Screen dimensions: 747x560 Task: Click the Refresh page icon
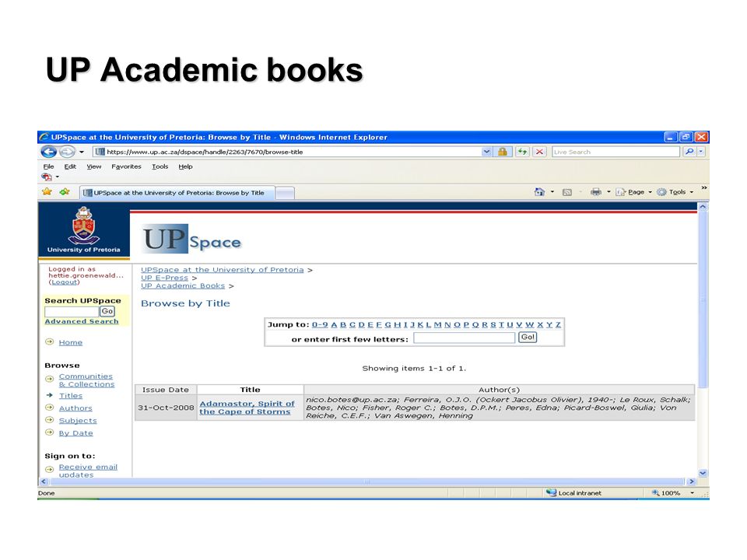523,152
